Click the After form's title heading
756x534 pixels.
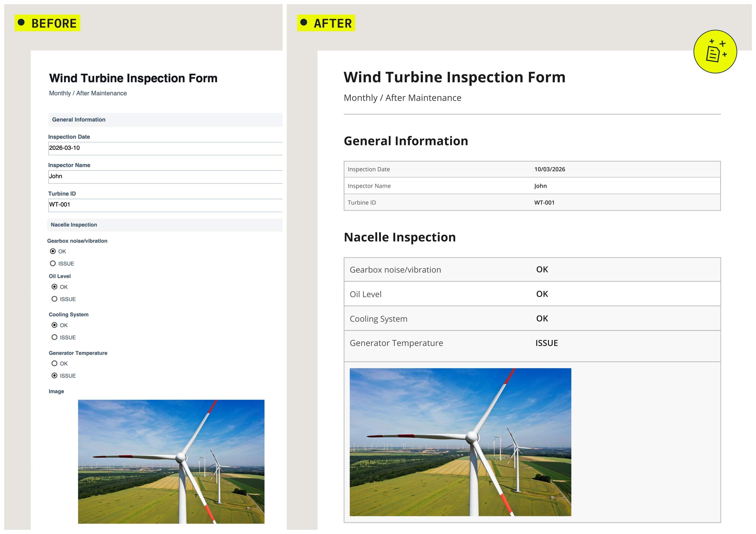(x=454, y=77)
